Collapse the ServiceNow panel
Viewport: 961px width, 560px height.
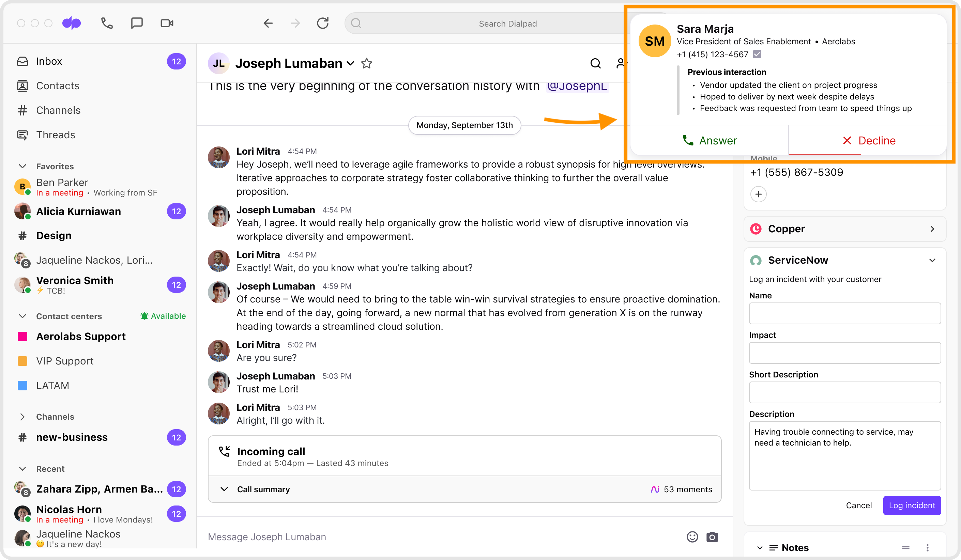click(x=932, y=260)
